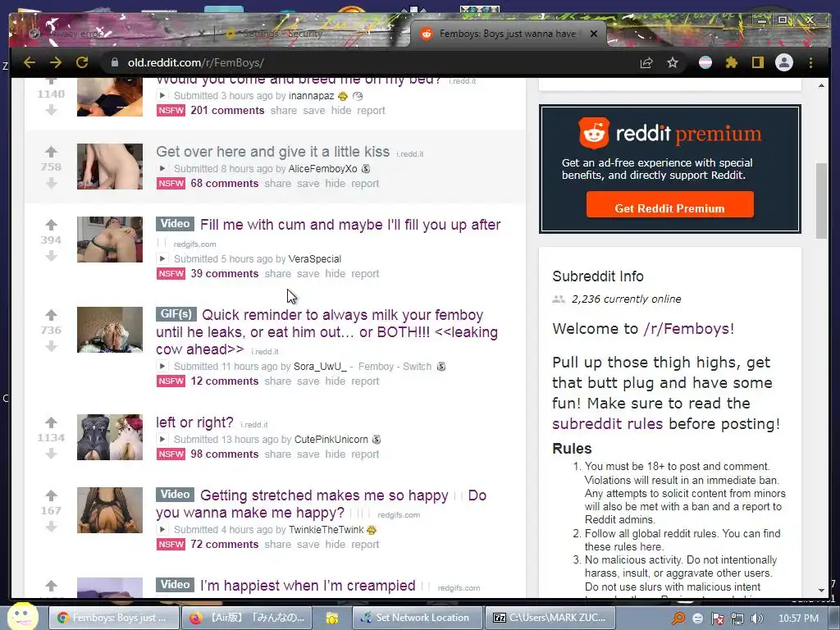The image size is (840, 630).
Task: Open the user profile TwinkieTheTwink
Action: [326, 530]
